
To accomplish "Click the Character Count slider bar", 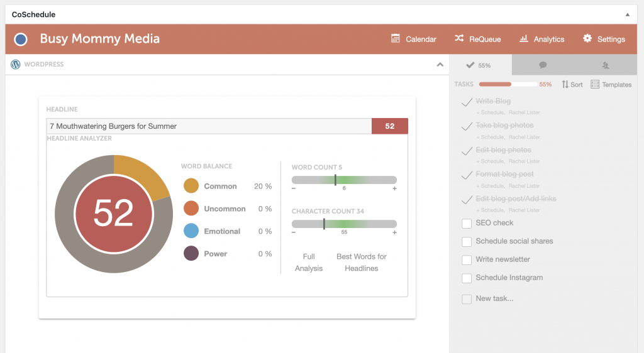I will click(x=344, y=224).
